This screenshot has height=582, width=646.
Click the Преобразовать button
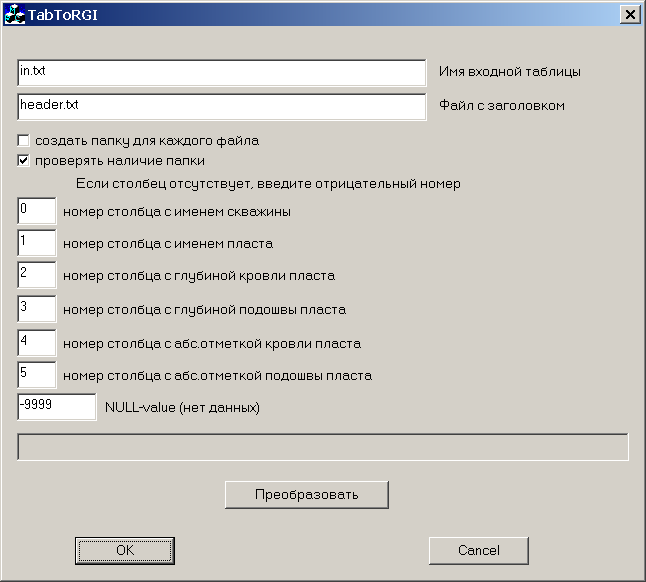pos(307,494)
